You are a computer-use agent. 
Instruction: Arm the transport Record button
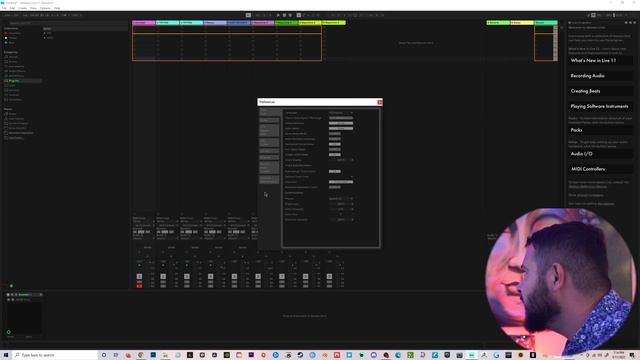(290, 15)
